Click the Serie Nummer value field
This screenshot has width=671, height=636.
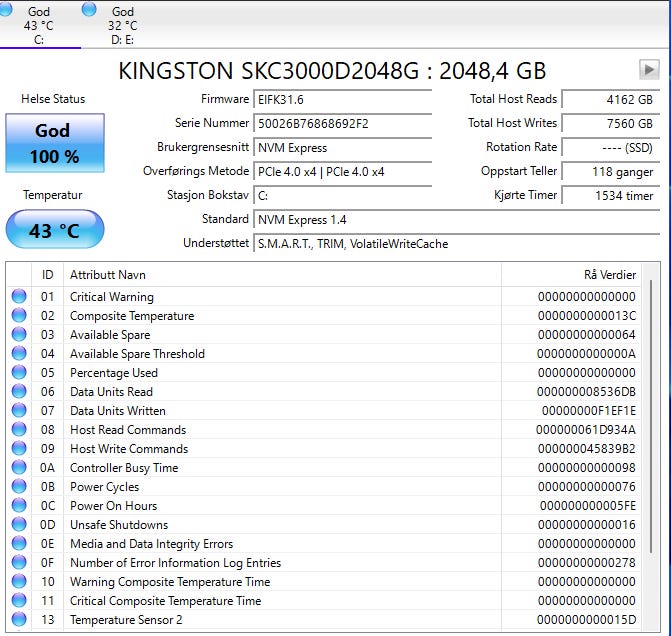[x=342, y=124]
